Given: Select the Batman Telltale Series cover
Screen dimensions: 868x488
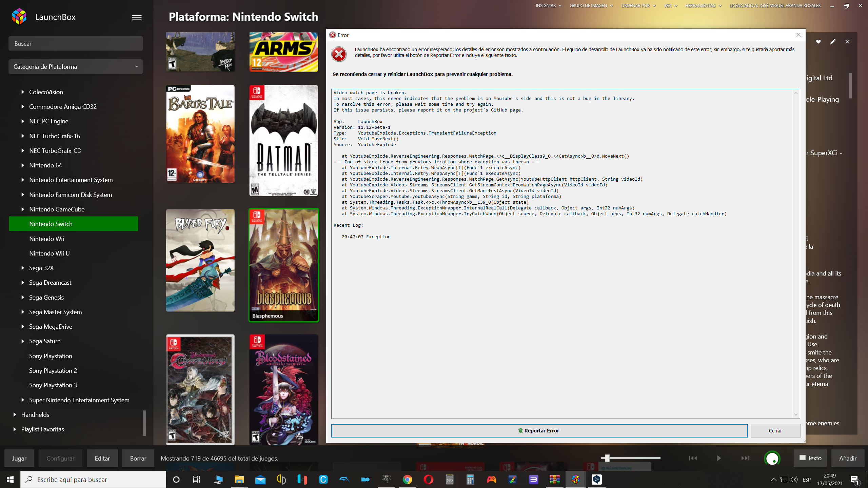Looking at the screenshot, I should [x=284, y=140].
